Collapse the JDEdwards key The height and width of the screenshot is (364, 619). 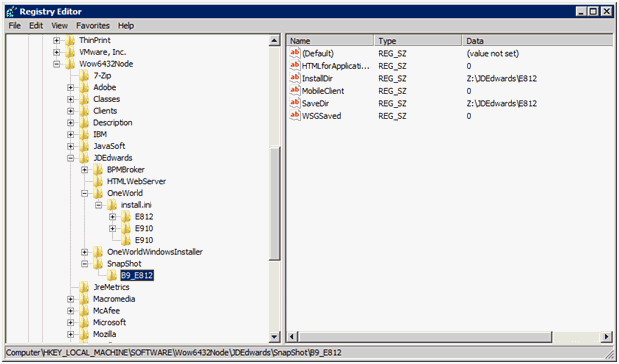click(71, 158)
